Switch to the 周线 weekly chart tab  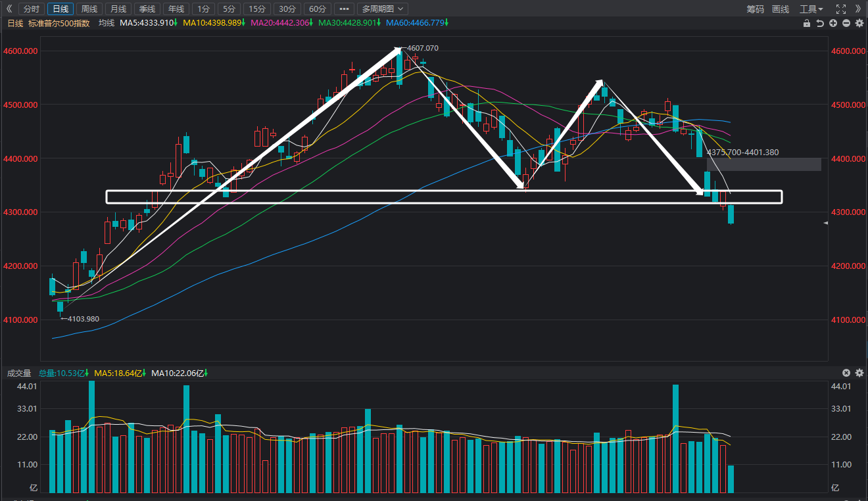89,9
